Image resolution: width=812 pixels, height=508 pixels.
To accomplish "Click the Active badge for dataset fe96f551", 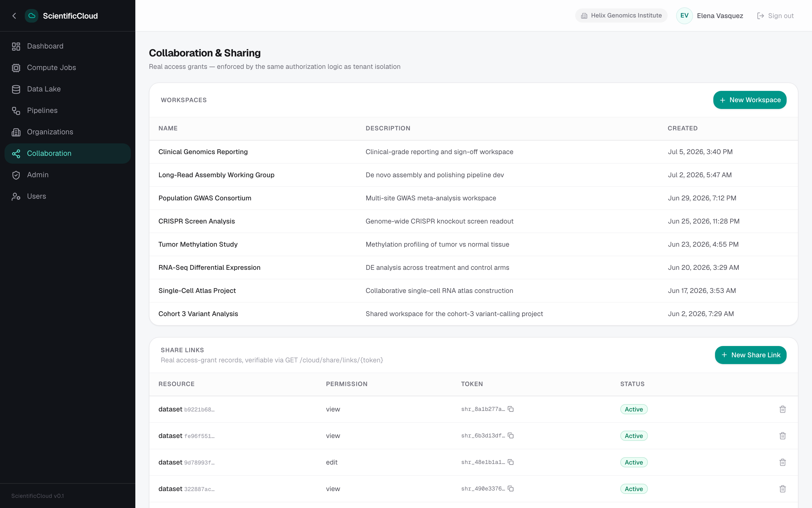I will point(634,436).
